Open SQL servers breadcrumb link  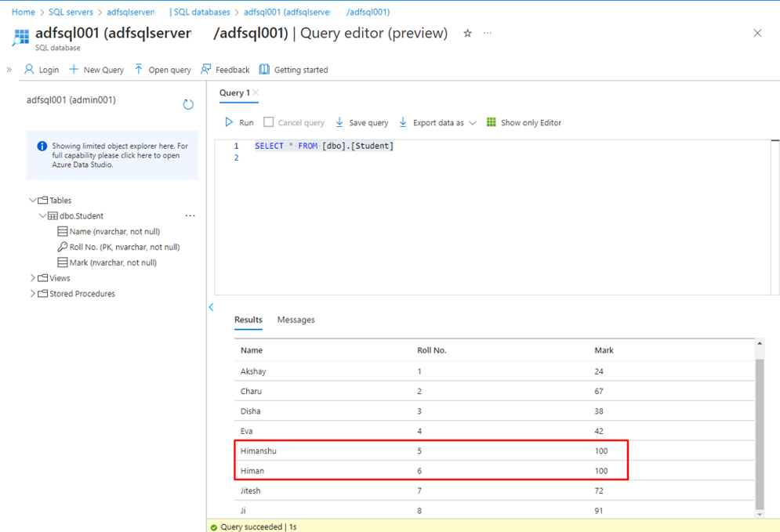[x=71, y=12]
